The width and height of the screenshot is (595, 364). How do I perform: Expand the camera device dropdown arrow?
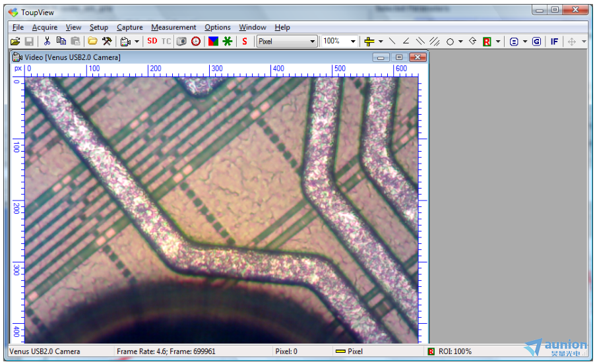pyautogui.click(x=137, y=42)
